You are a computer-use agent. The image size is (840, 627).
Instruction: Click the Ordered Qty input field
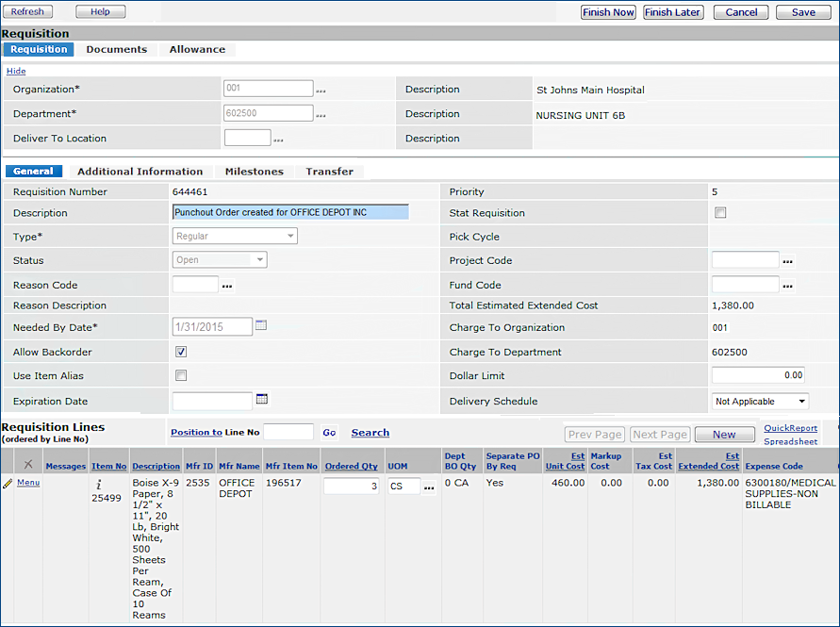351,486
